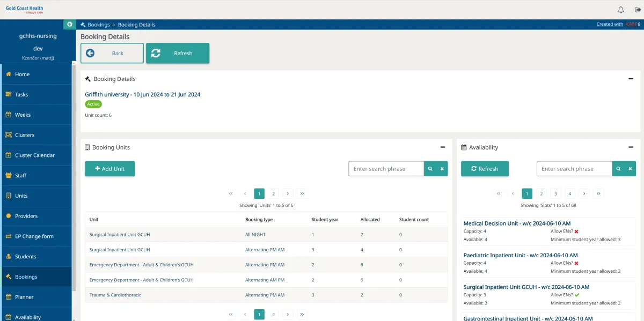
Task: Open Tasks in the sidebar
Action: click(36, 94)
